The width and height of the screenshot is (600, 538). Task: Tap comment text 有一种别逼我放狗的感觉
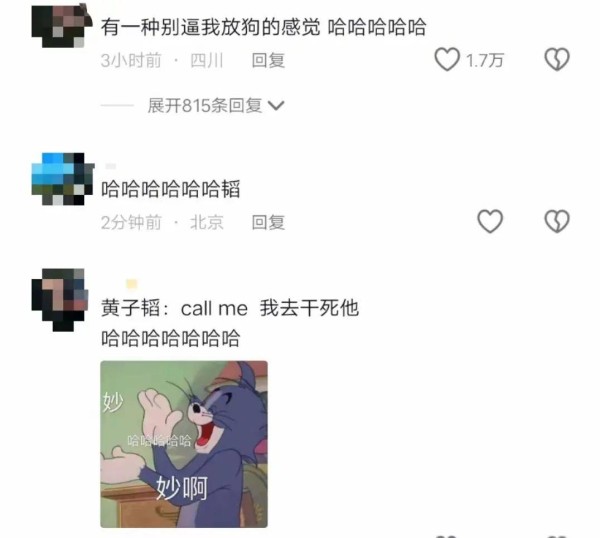(x=211, y=27)
